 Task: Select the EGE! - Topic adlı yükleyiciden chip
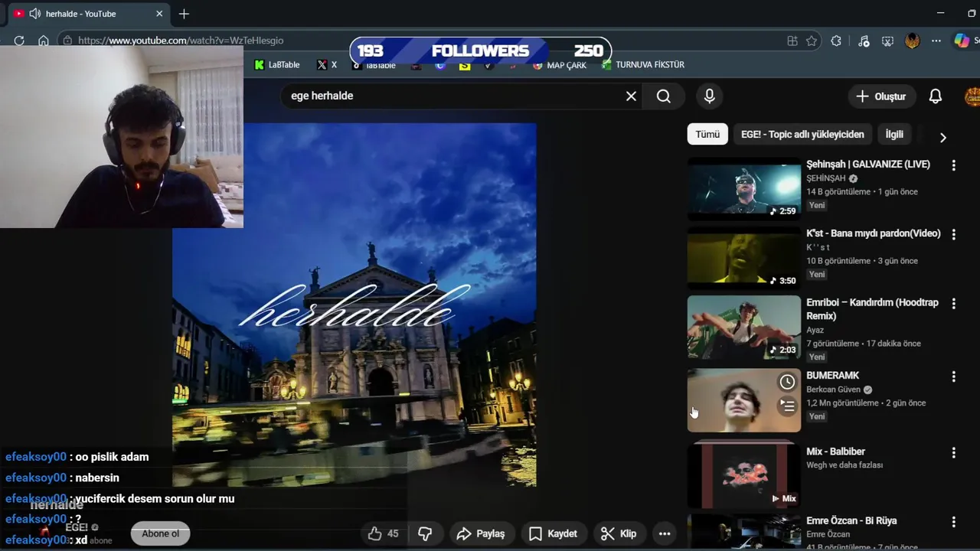click(x=802, y=134)
